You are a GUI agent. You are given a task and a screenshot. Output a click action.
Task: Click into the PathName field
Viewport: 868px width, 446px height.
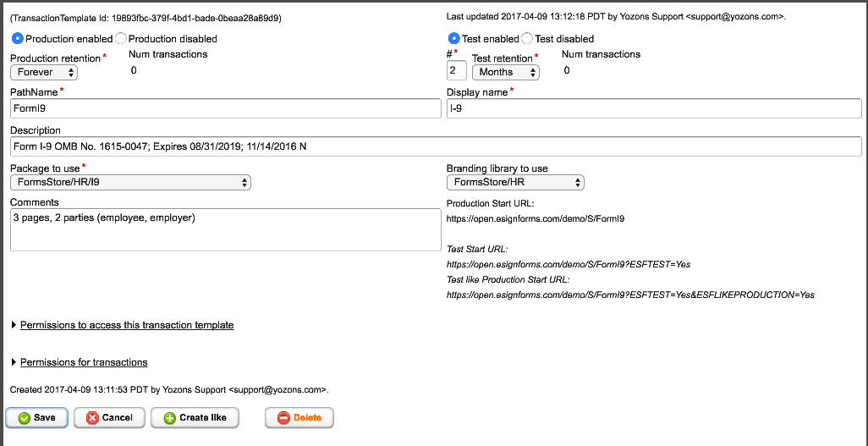click(225, 108)
